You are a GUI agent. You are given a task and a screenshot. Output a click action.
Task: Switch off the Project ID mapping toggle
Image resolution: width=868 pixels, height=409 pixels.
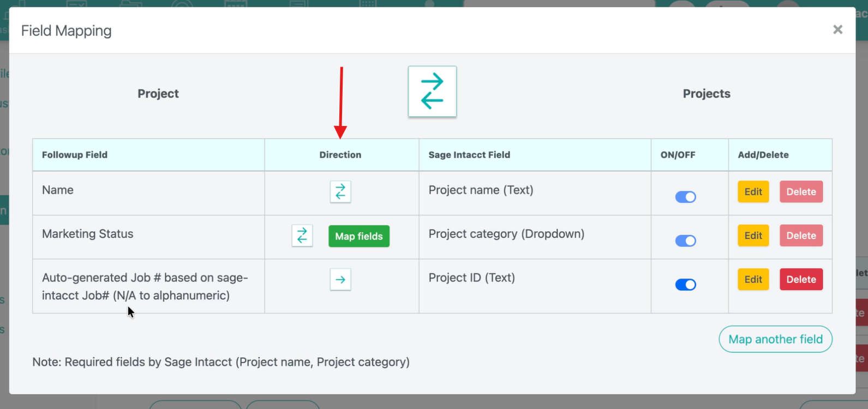click(x=685, y=285)
